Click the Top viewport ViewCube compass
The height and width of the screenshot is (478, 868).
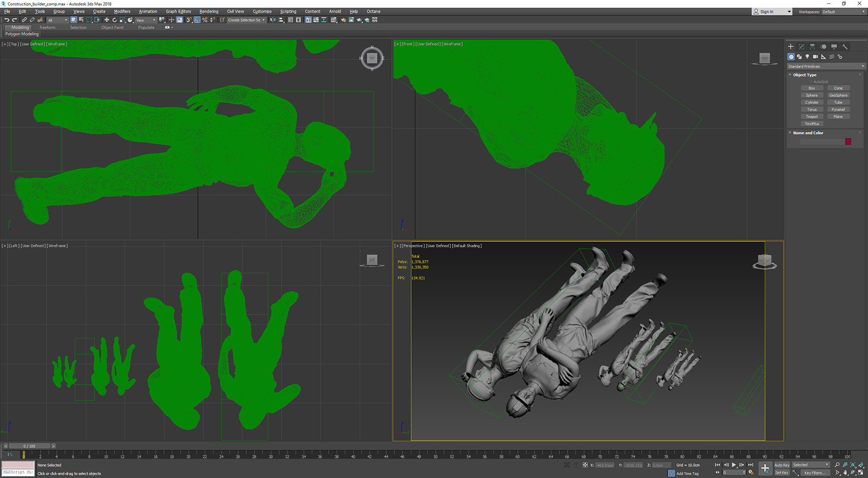pyautogui.click(x=372, y=58)
